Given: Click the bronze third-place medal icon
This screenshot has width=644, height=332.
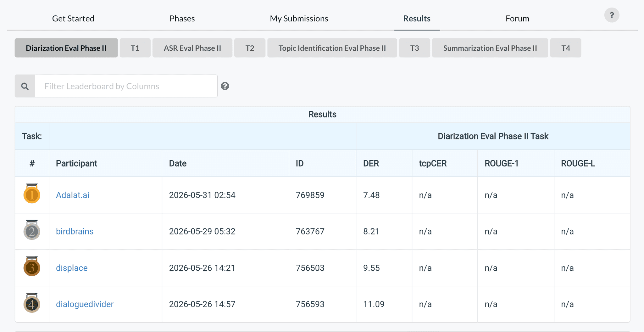Looking at the screenshot, I should (32, 267).
